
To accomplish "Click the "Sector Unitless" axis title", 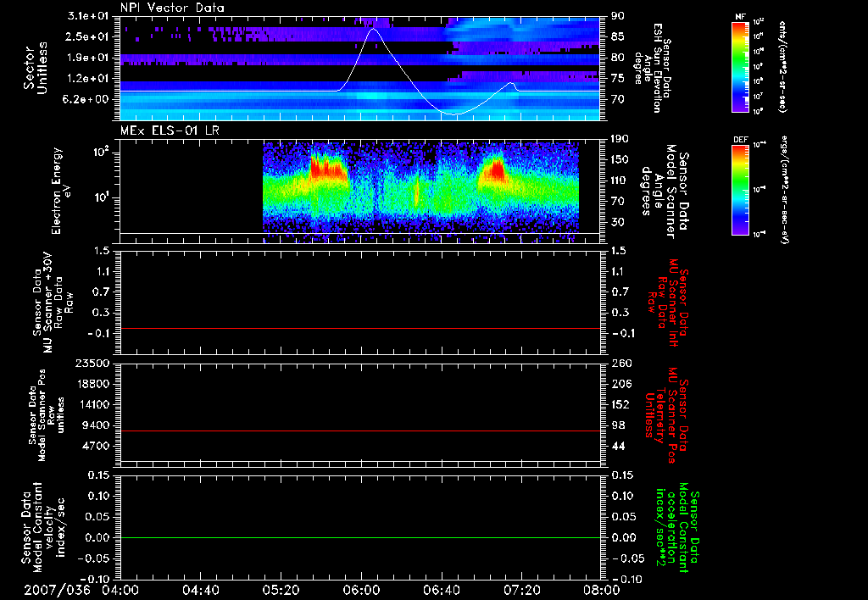I will click(x=36, y=68).
